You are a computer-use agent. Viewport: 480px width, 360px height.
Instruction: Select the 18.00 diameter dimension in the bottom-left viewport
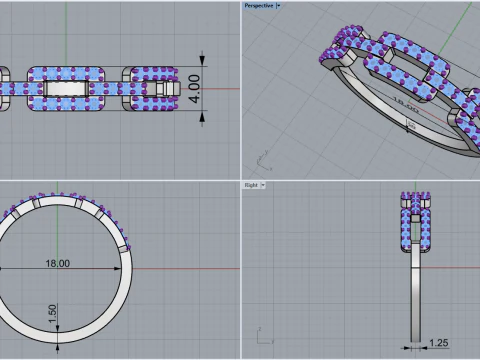[x=58, y=263]
